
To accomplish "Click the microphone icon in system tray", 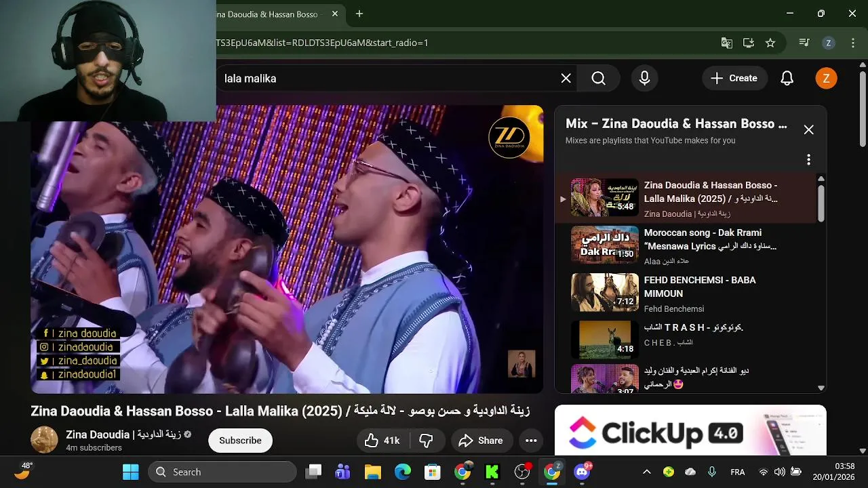I will 711,472.
